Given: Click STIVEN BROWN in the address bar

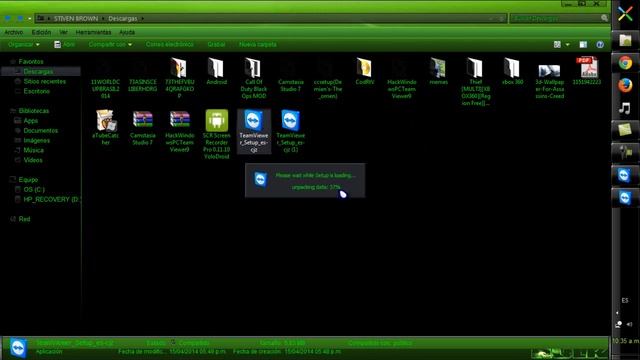Looking at the screenshot, I should [x=76, y=18].
